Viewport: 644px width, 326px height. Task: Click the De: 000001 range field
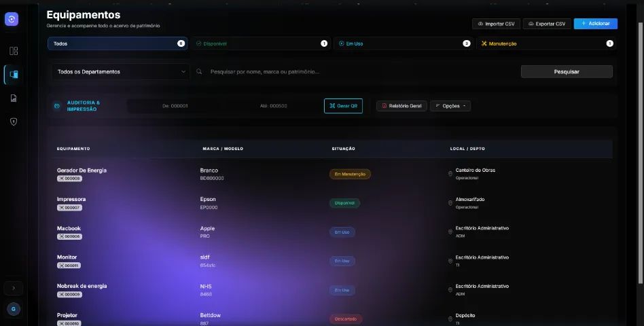coord(175,106)
